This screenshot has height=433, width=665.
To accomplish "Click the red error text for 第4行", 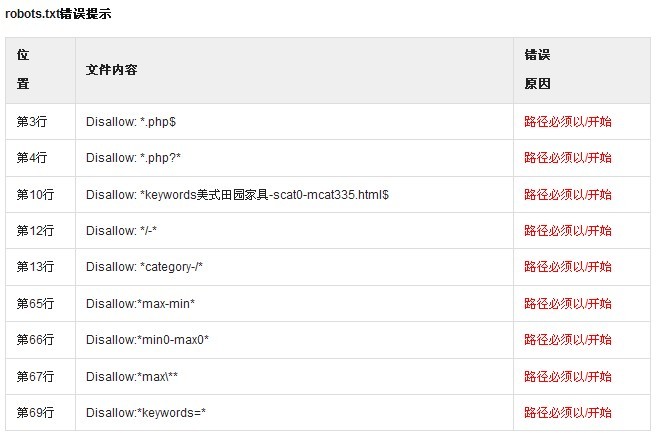I will 568,158.
